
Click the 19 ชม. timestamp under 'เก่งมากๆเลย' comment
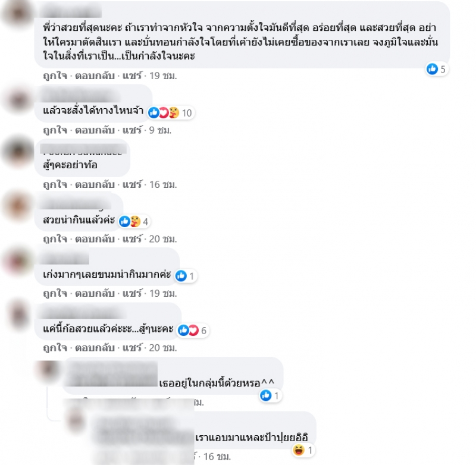pos(163,293)
